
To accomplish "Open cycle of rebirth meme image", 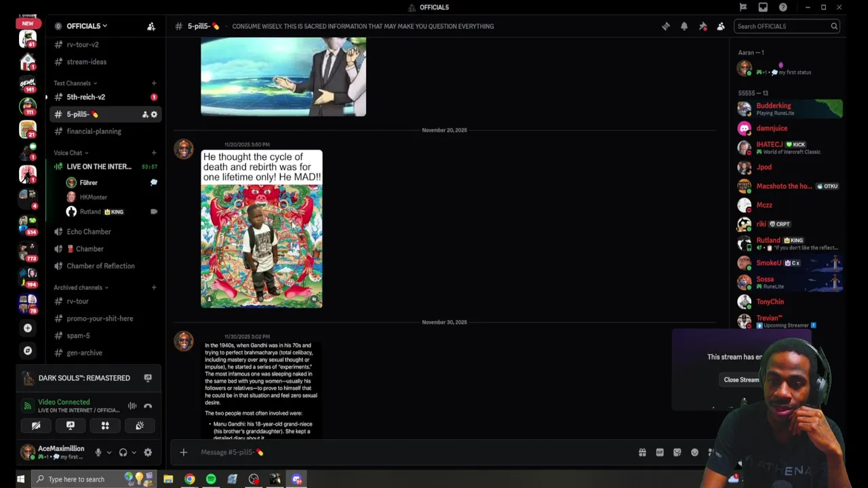I will pyautogui.click(x=262, y=229).
